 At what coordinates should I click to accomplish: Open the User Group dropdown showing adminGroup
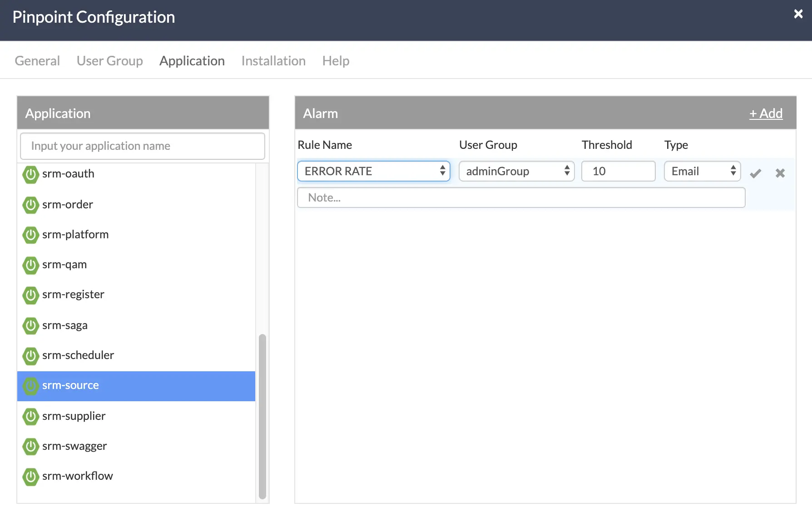point(517,171)
